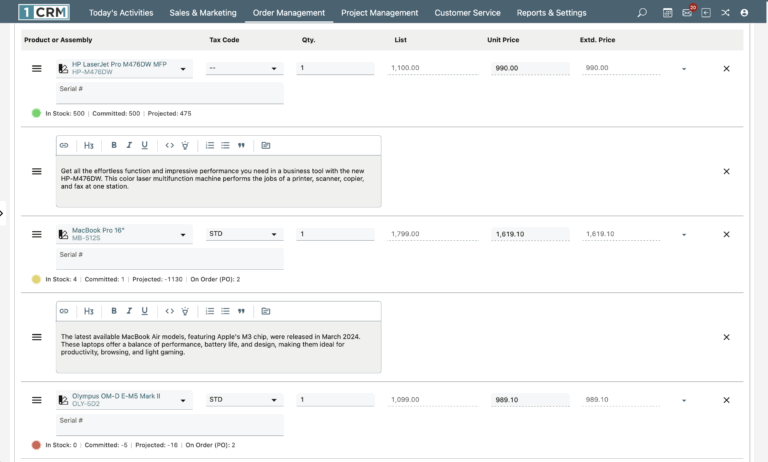
Task: Click drag handle of HP description comment
Action: click(x=37, y=171)
